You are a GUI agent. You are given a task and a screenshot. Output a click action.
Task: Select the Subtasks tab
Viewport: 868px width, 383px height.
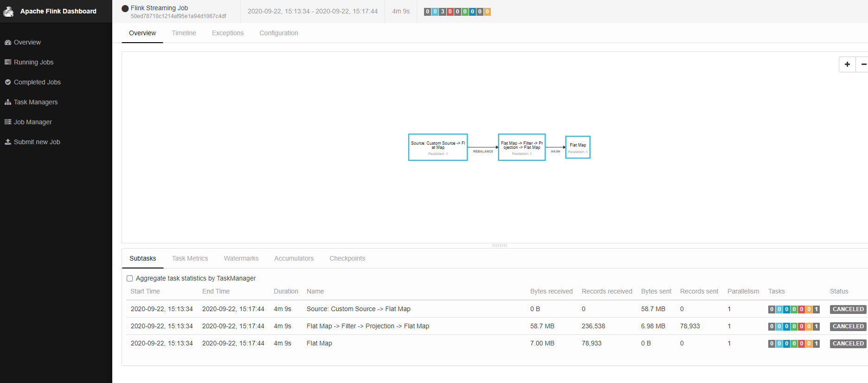coord(143,258)
